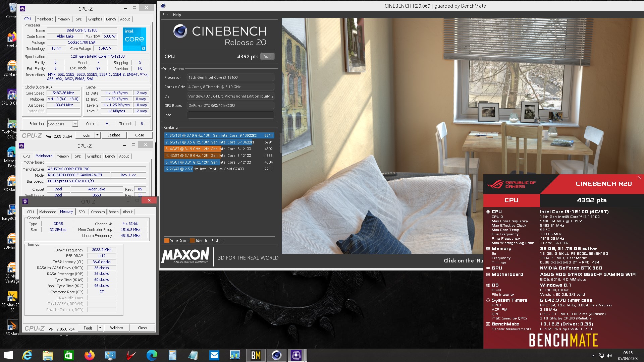Click Close button in the Memory CPU-Z window
Screen dimensions: 644x362
tap(143, 328)
